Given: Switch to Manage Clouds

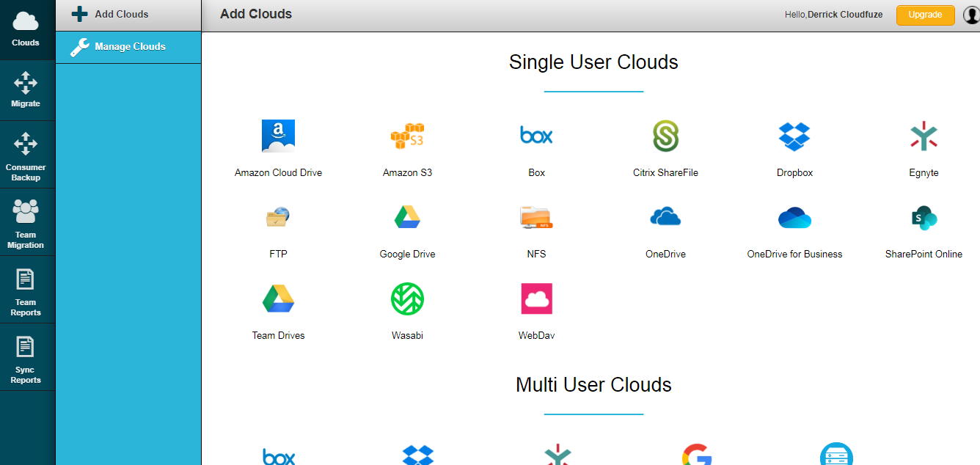Looking at the screenshot, I should coord(128,47).
